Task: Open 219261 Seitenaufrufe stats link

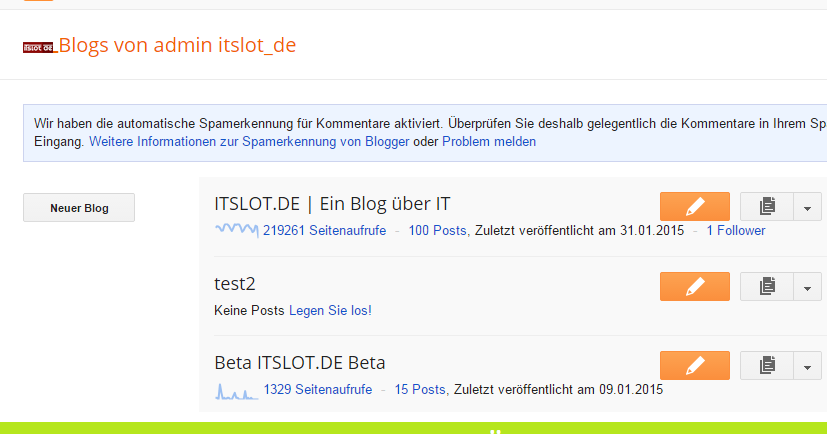Action: (x=324, y=230)
